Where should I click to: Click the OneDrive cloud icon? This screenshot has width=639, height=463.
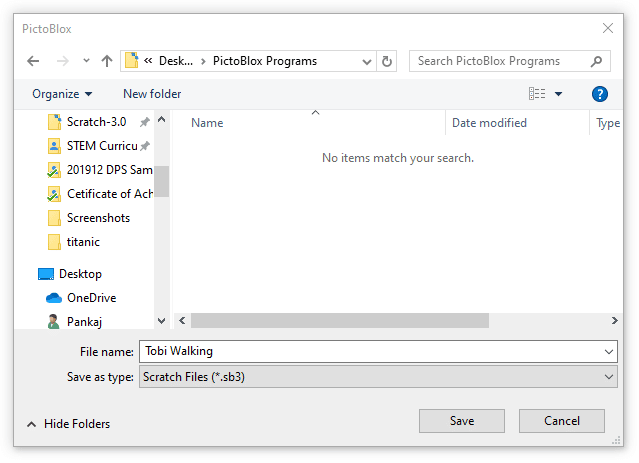point(54,298)
